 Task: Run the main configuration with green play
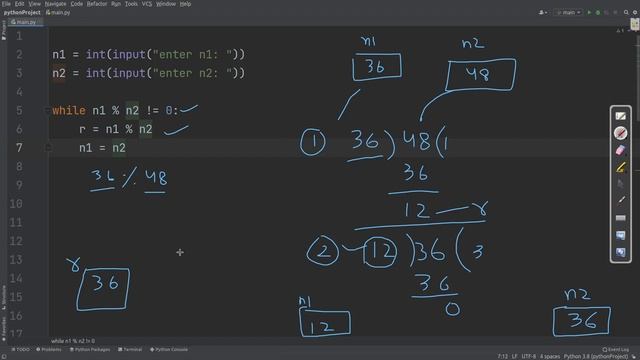click(x=589, y=13)
